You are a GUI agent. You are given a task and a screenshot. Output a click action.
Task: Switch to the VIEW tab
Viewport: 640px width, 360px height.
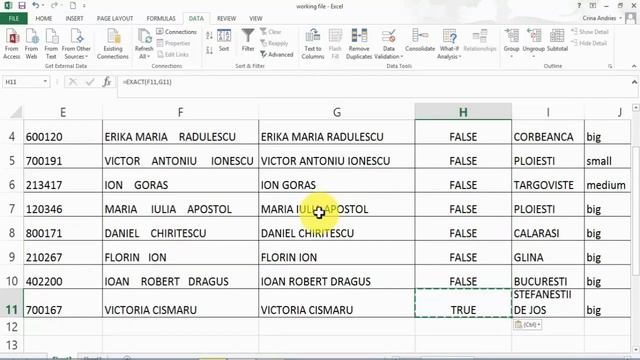click(x=256, y=18)
